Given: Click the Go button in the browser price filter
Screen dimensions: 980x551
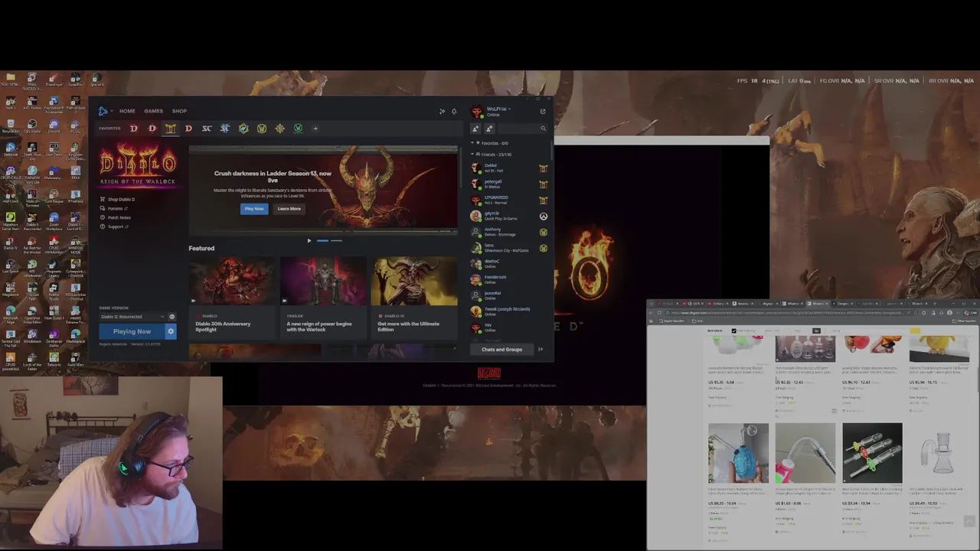Looking at the screenshot, I should pos(816,331).
